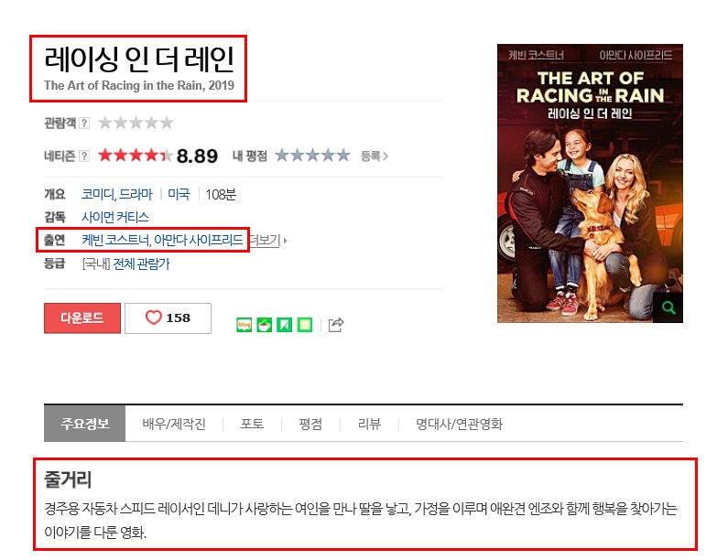Click the movie poster thumbnail

[590, 183]
